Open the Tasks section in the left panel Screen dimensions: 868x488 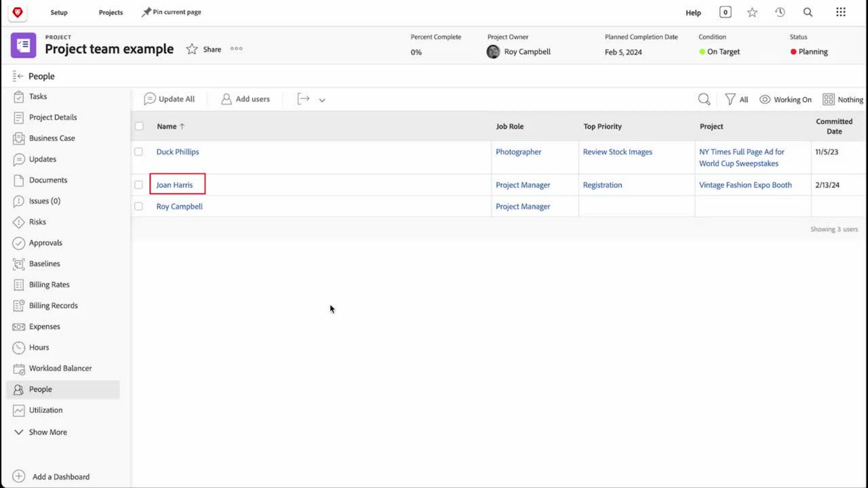click(x=38, y=96)
